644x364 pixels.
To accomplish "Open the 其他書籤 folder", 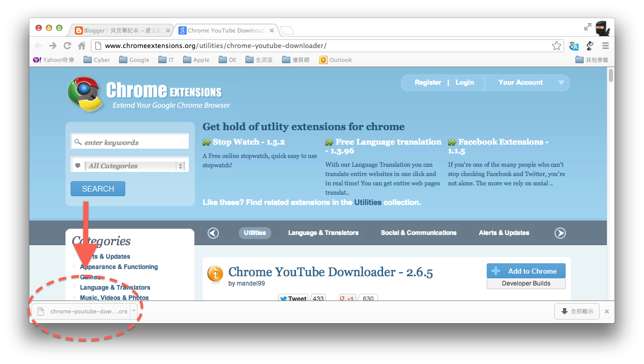I will pos(592,60).
